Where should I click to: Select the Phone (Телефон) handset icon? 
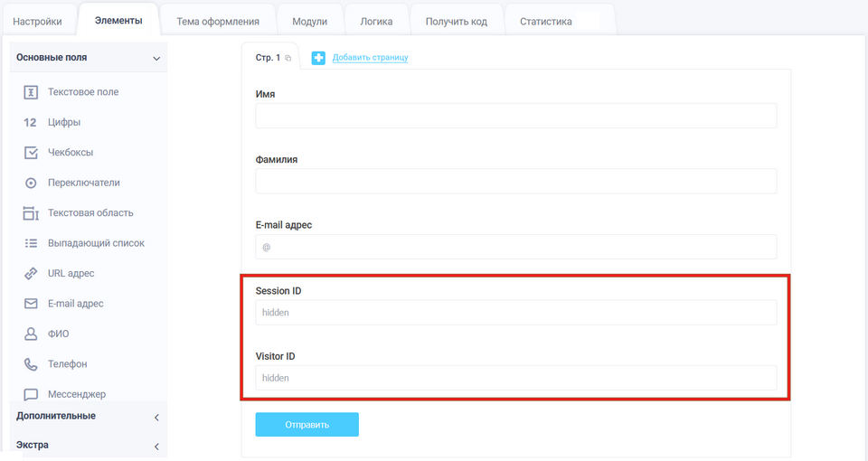click(x=31, y=364)
